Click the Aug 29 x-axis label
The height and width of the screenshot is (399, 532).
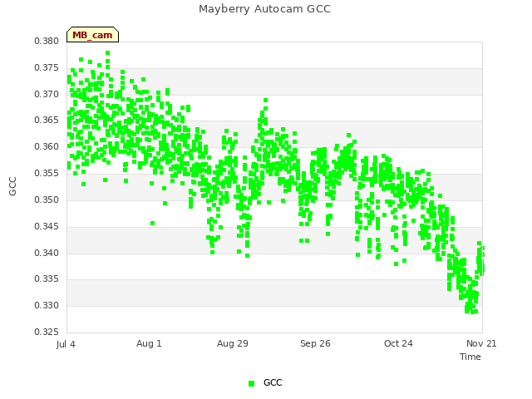pyautogui.click(x=233, y=343)
